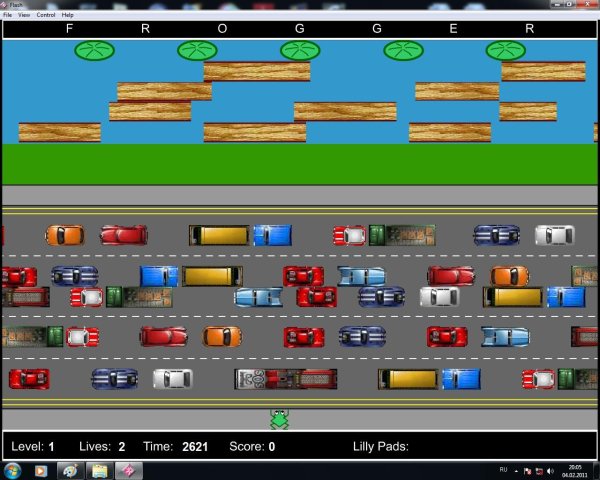Click the orange car in second-from-bottom lane
This screenshot has height=480, width=600.
pos(222,337)
